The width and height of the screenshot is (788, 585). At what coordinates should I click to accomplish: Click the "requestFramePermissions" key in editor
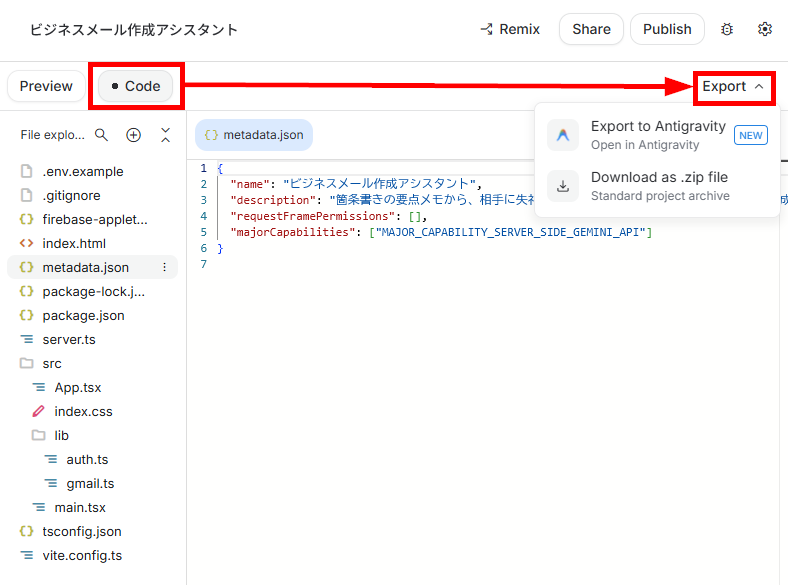point(313,216)
